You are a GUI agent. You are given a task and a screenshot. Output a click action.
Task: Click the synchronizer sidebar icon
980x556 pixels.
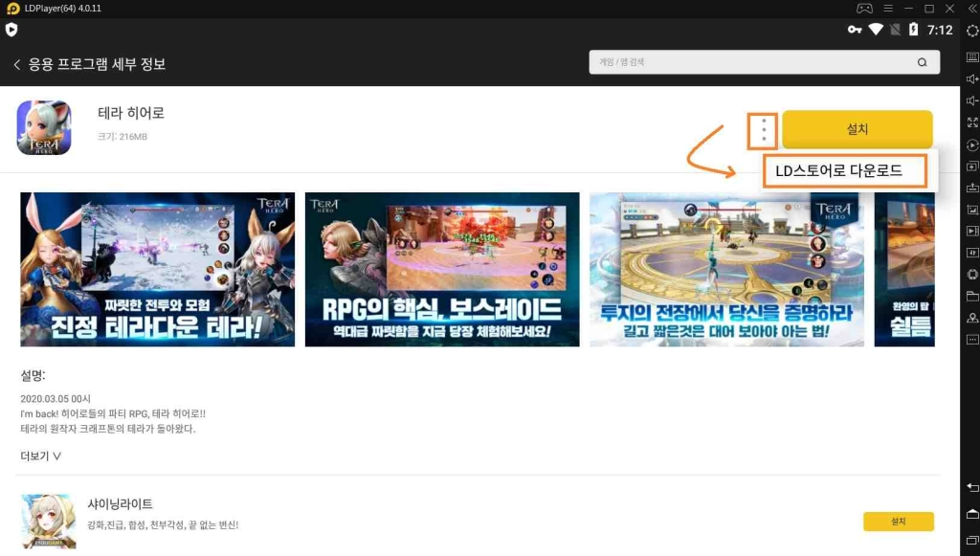click(x=972, y=253)
